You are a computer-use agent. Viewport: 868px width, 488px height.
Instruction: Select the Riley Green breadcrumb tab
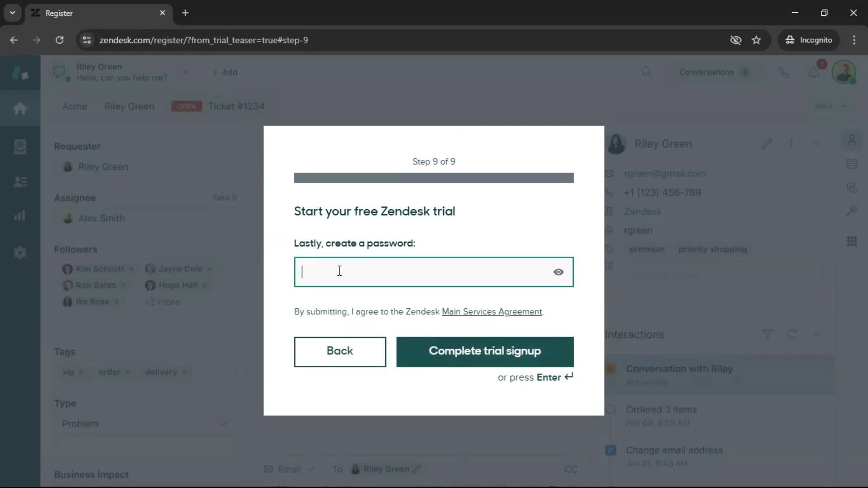tap(129, 106)
